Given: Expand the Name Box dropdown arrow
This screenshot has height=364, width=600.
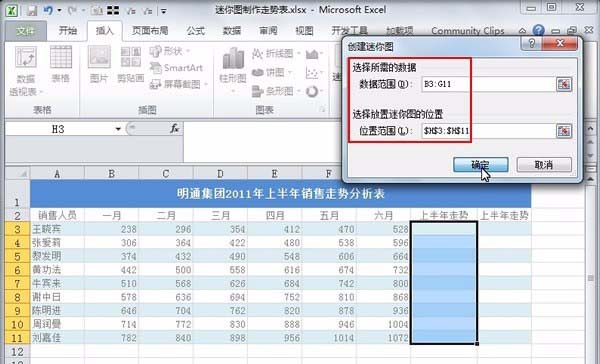Looking at the screenshot, I should tap(118, 129).
